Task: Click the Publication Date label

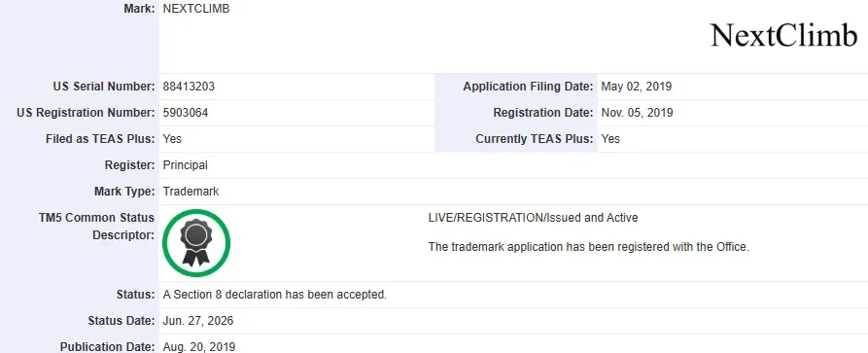Action: pyautogui.click(x=107, y=347)
